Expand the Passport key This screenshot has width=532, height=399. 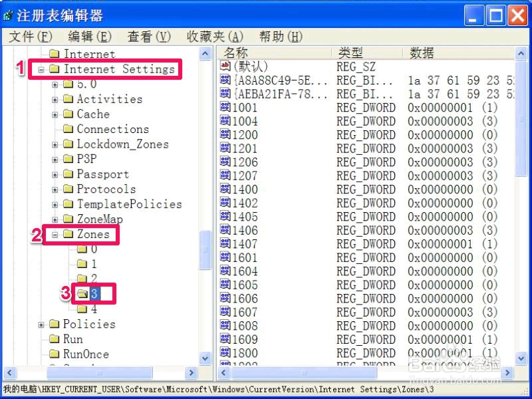pos(55,174)
